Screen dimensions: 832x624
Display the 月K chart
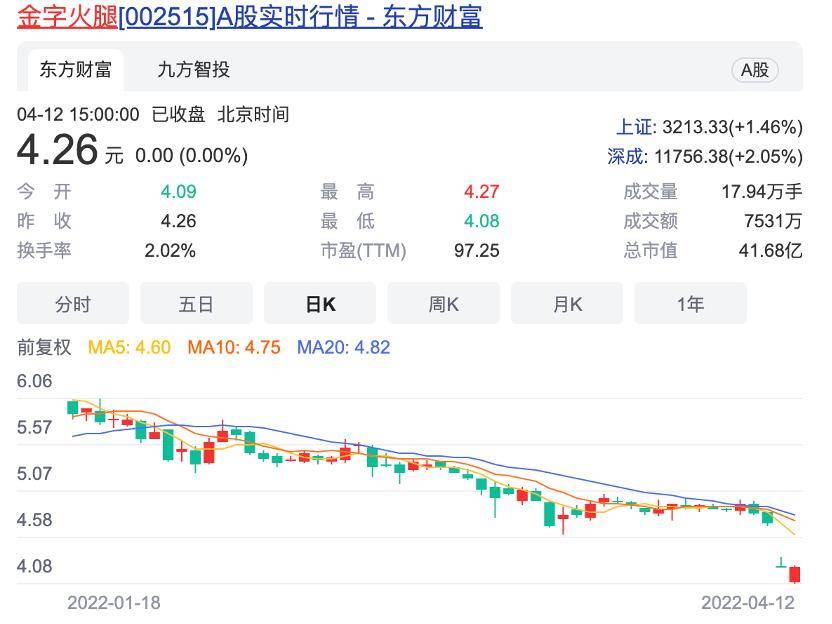coord(567,304)
